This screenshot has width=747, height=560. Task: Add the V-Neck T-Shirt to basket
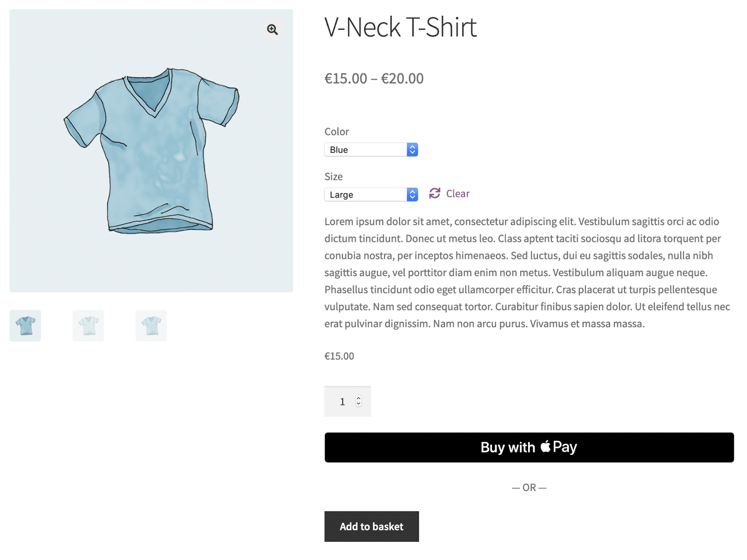coord(372,526)
